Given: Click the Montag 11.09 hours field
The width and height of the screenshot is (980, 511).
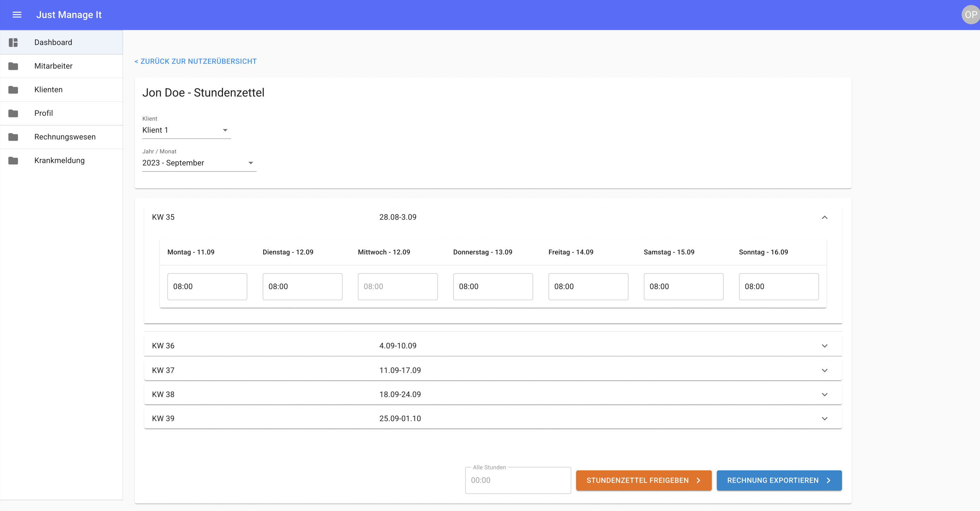Looking at the screenshot, I should tap(207, 286).
